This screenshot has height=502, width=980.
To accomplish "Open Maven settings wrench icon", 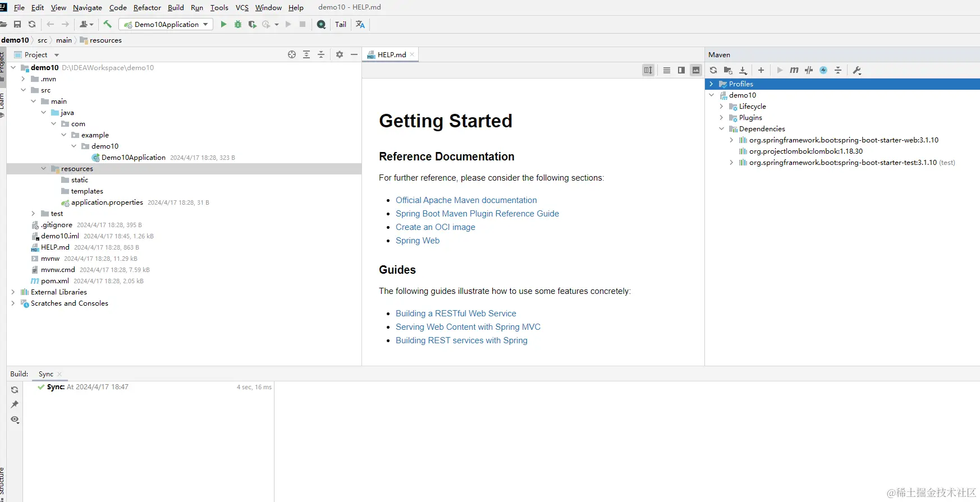I will click(x=857, y=70).
